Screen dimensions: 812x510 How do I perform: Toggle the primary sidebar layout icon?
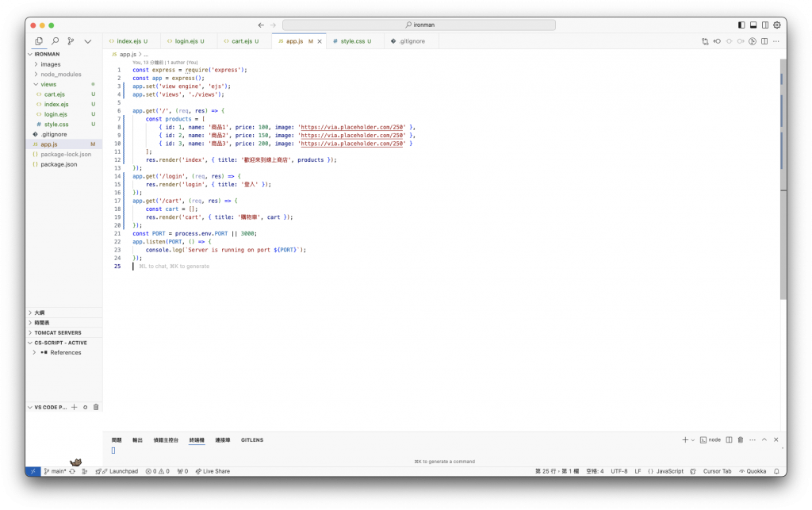click(x=741, y=25)
